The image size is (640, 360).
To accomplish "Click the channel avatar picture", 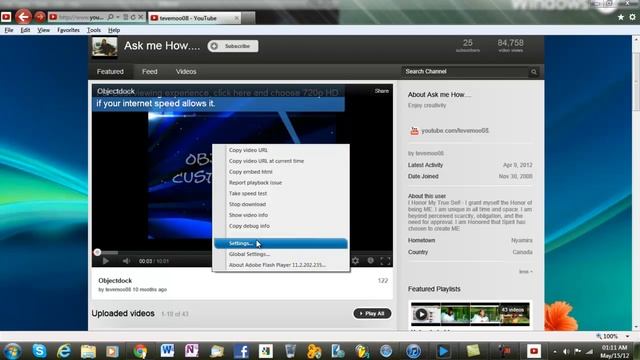I will pyautogui.click(x=104, y=47).
